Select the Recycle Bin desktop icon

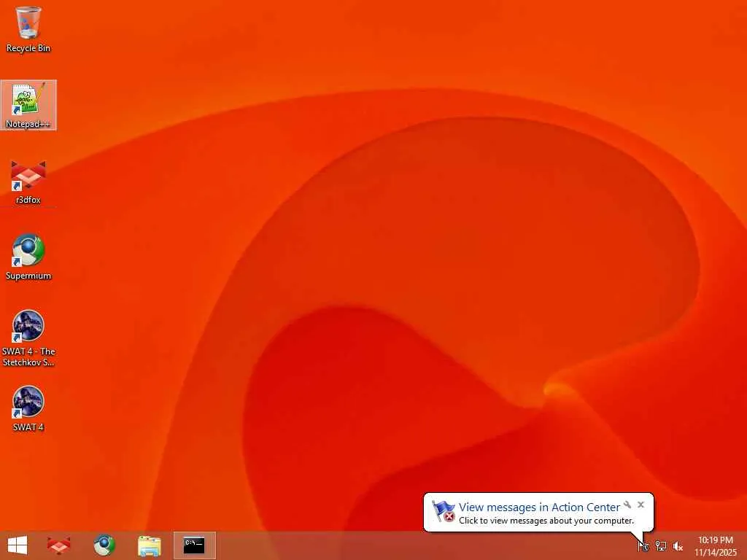point(28,29)
